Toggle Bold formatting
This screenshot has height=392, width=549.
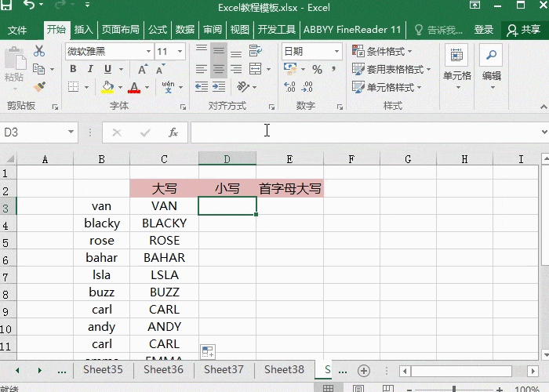[x=72, y=69]
